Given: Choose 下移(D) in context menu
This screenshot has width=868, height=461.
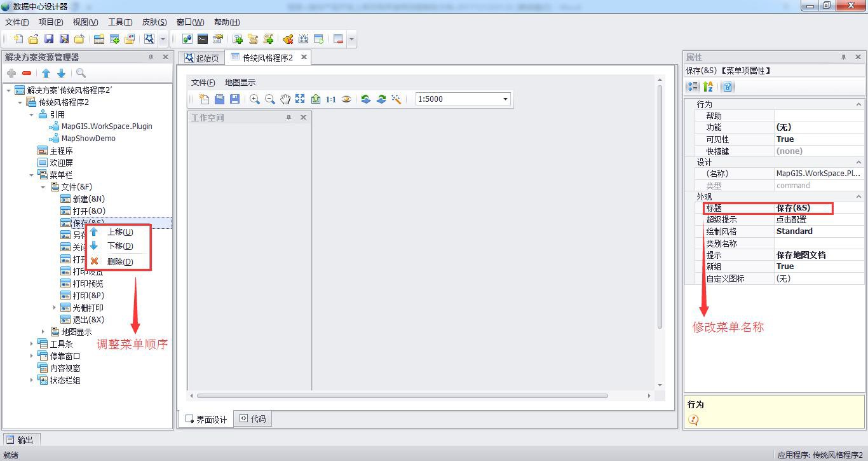Looking at the screenshot, I should tap(119, 246).
